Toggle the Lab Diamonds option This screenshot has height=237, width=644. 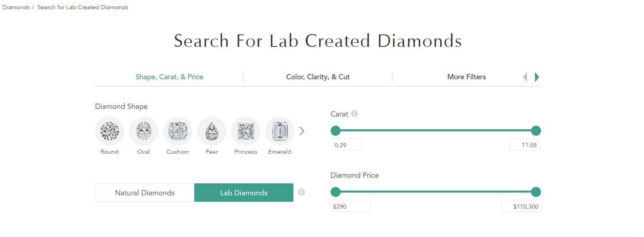tap(244, 193)
